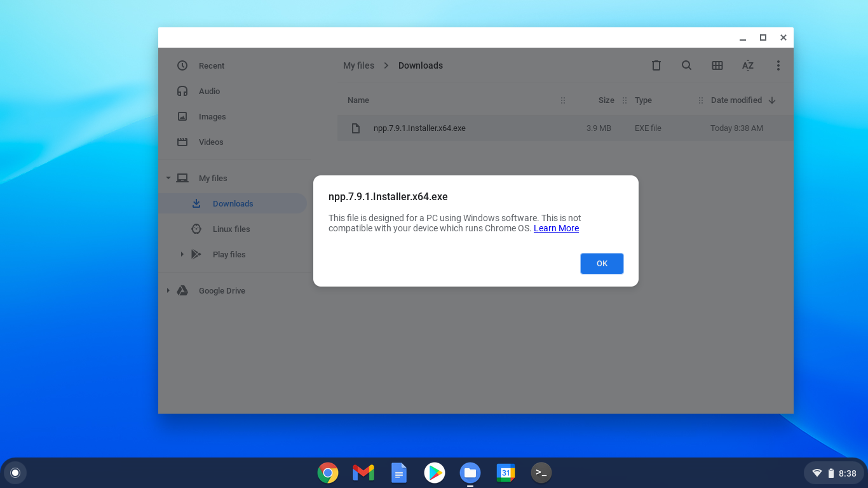Click the Google Drive triangle icon
868x488 pixels.
(182, 290)
